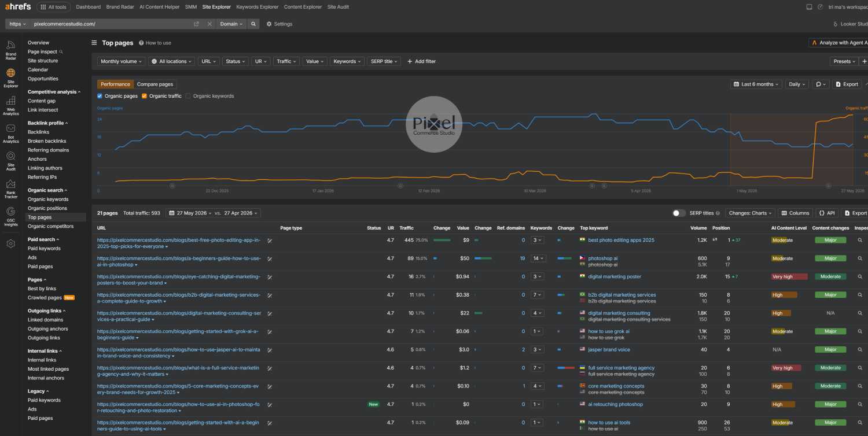Click Page inspect search icon in sidebar
The height and width of the screenshot is (436, 868).
point(61,51)
